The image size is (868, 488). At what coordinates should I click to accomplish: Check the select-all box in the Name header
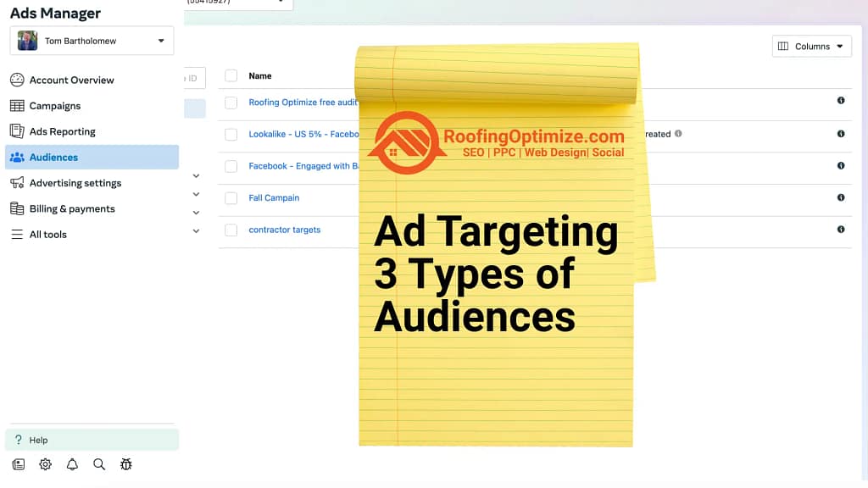[231, 75]
